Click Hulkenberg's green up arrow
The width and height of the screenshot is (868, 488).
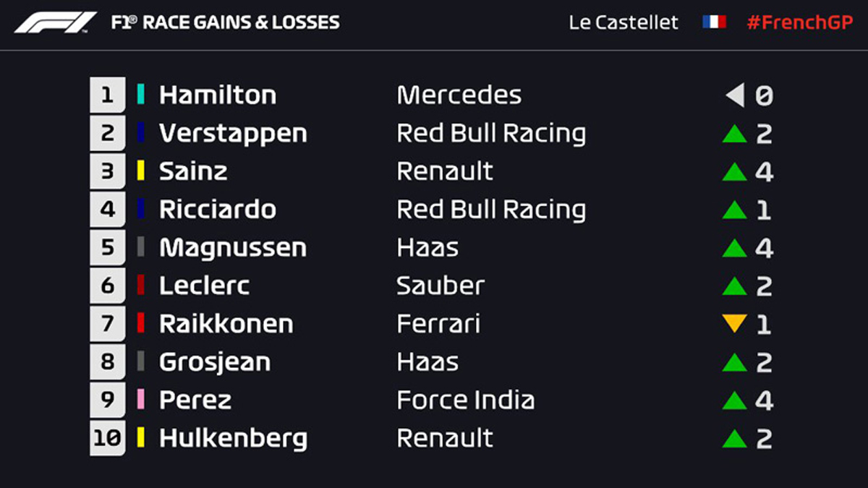(734, 438)
